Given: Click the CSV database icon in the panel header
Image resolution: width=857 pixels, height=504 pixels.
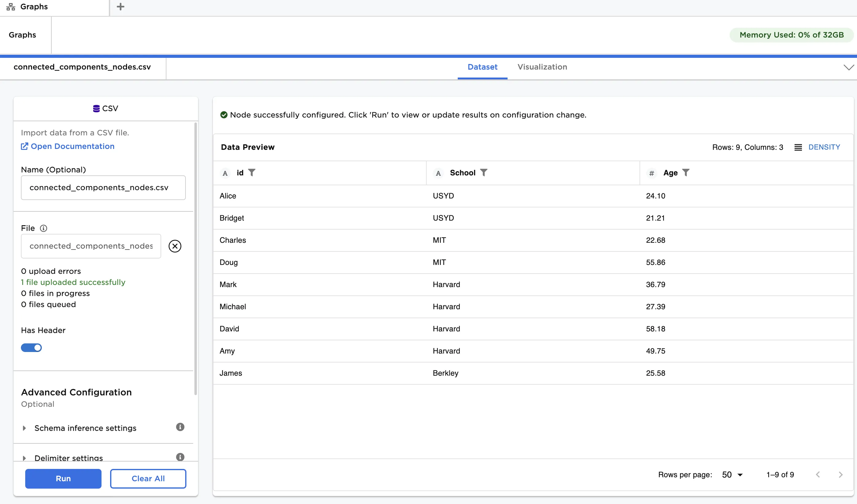Looking at the screenshot, I should click(96, 108).
